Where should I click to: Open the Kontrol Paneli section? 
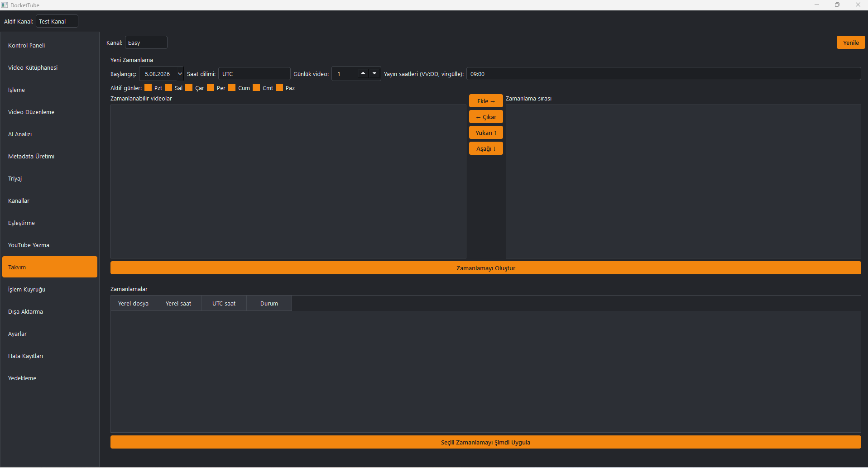[x=50, y=45]
